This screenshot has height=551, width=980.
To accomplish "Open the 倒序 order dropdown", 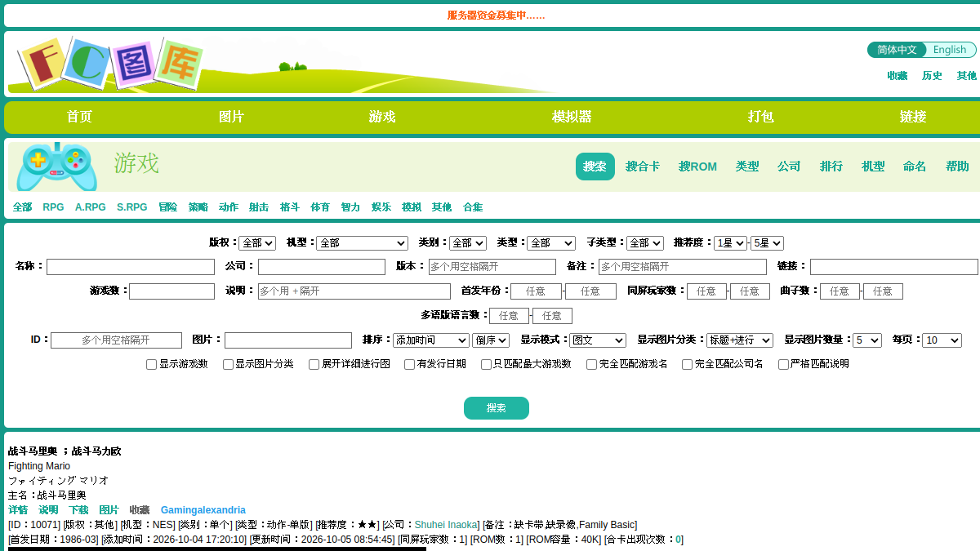I will click(491, 340).
